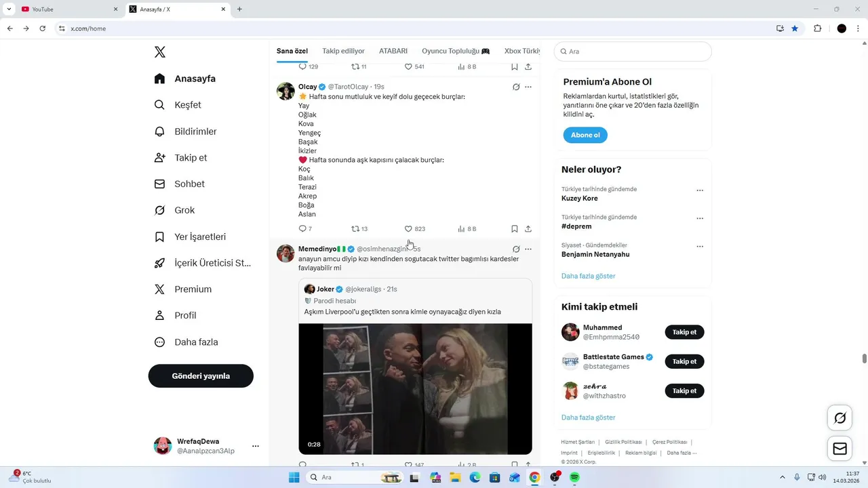The height and width of the screenshot is (488, 868).
Task: Switch to the YouTube browser tab
Action: [x=70, y=9]
